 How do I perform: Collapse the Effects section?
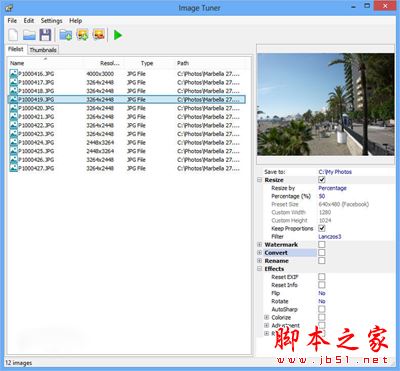[x=260, y=269]
